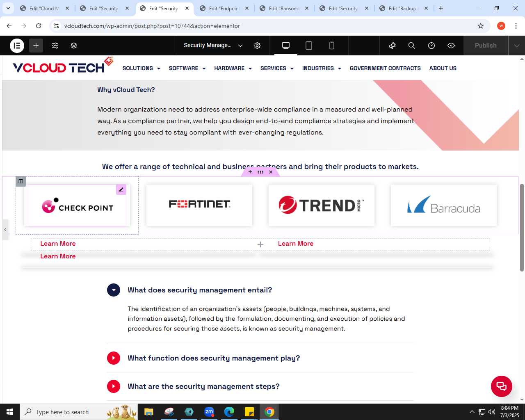Switch to Edit "Endpoint browser tab
This screenshot has height=420, width=525.
(x=224, y=8)
